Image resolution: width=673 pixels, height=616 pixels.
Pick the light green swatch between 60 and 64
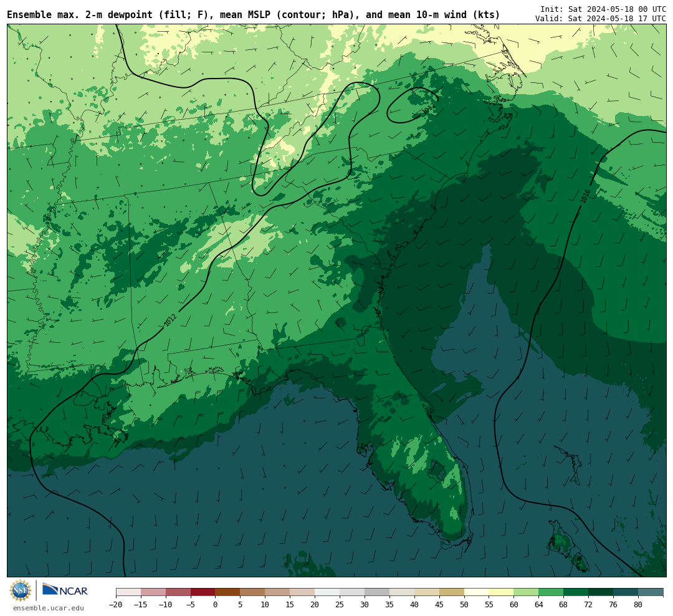click(527, 592)
